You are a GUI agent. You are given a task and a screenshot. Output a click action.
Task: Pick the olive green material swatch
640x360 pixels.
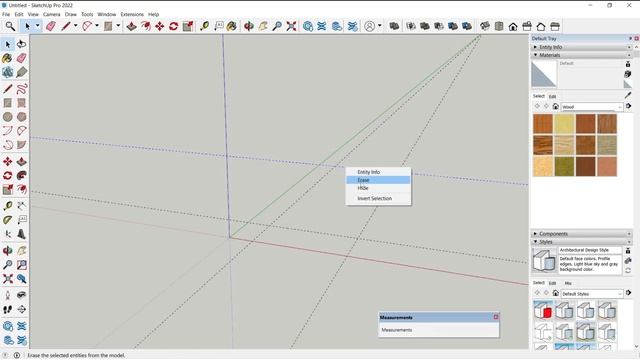coord(564,167)
